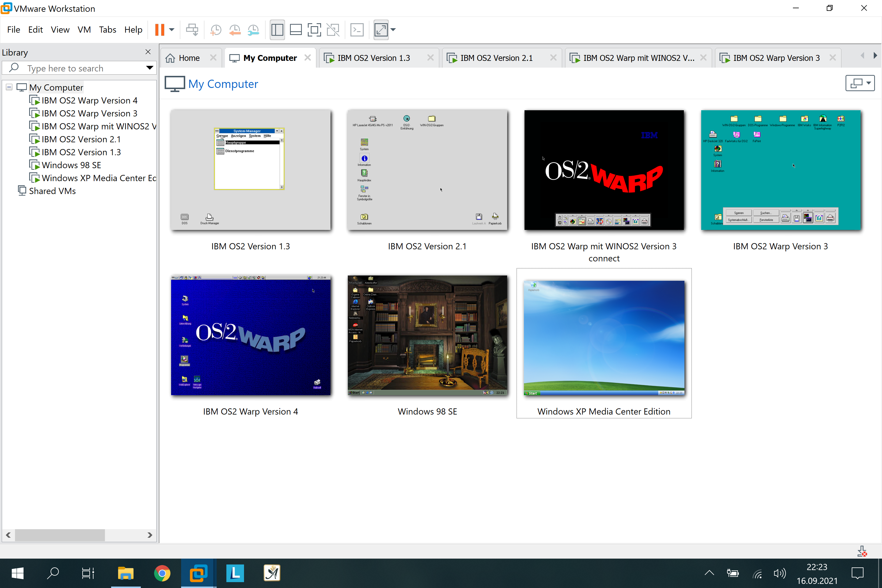Switch to the Home tab
Image resolution: width=882 pixels, height=588 pixels.
pyautogui.click(x=189, y=58)
